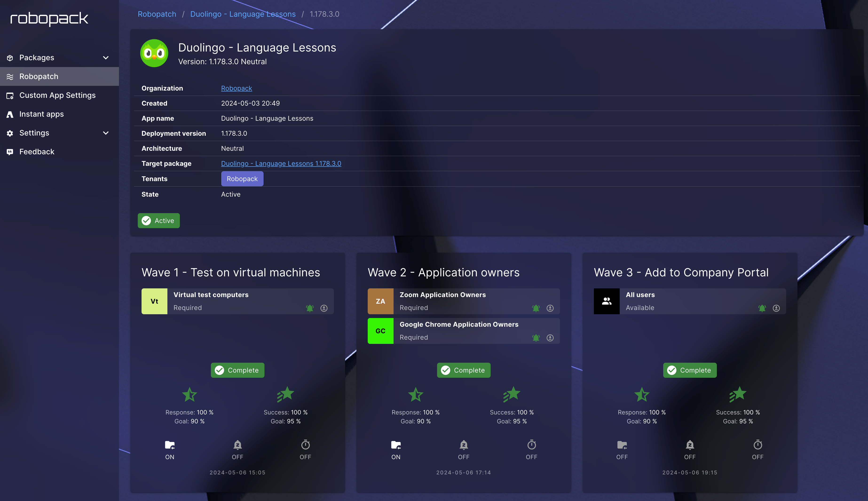
Task: Click the Robopack tenant button
Action: 242,179
